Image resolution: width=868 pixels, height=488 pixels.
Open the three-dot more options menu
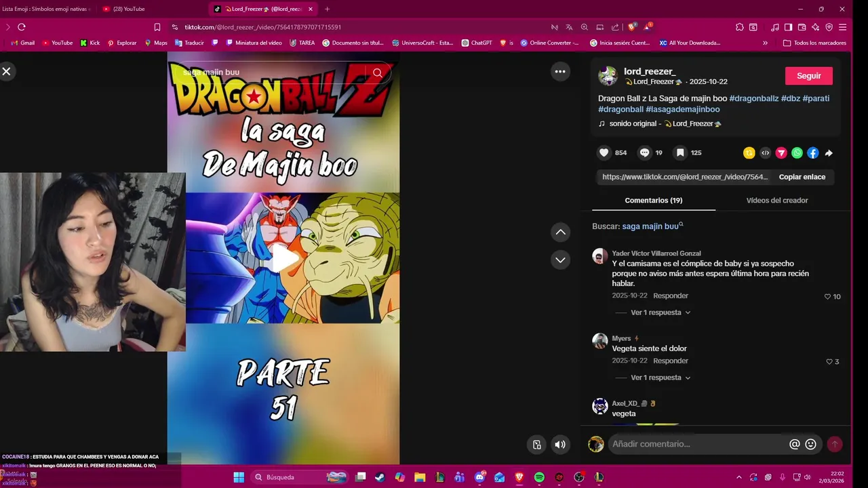(560, 72)
